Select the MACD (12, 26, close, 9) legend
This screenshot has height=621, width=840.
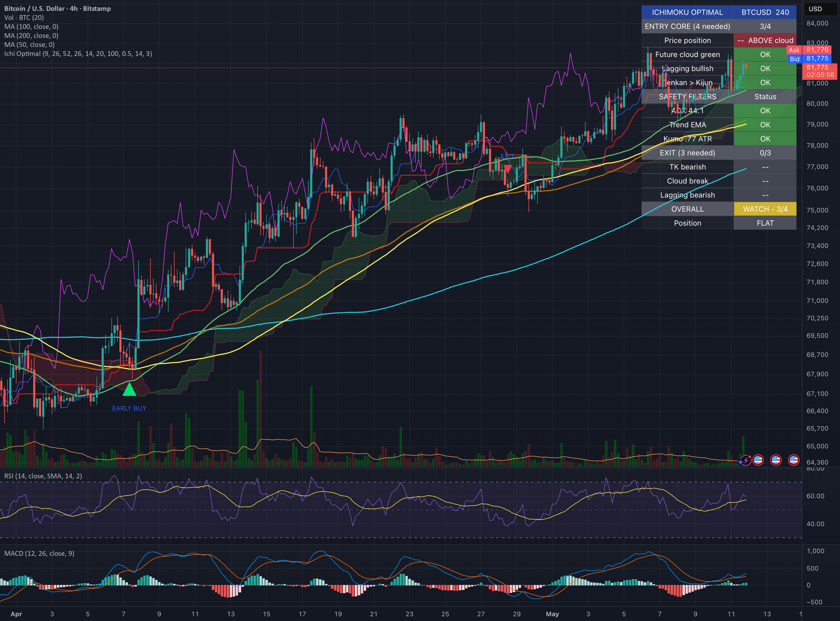(39, 553)
